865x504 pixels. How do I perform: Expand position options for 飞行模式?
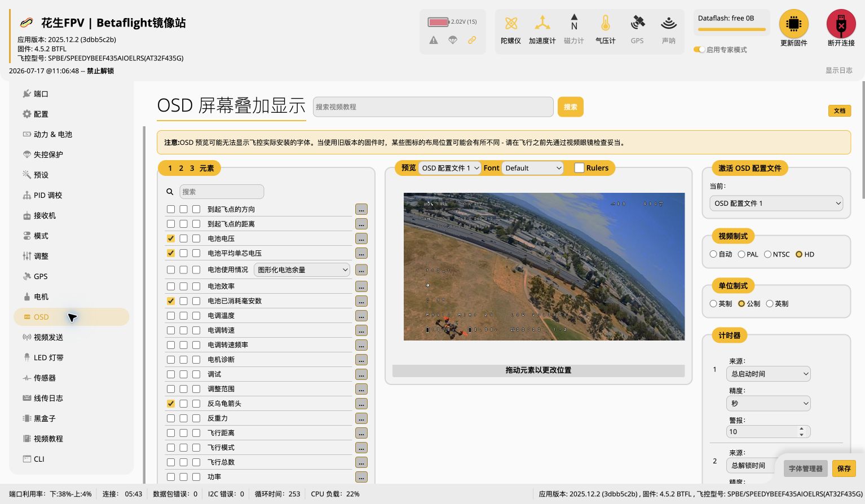click(361, 448)
